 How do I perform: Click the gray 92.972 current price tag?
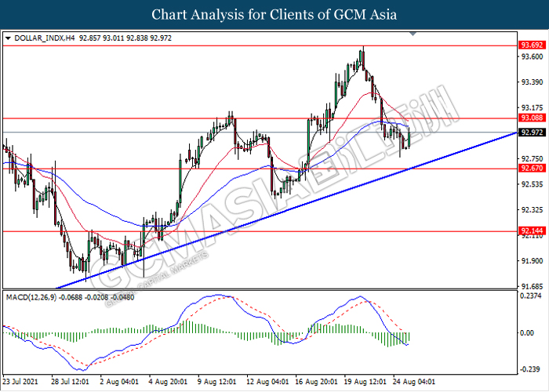(530, 132)
